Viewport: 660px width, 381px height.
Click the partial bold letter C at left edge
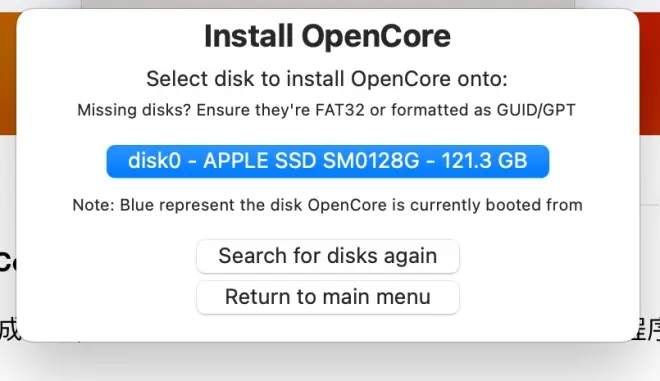click(x=7, y=262)
